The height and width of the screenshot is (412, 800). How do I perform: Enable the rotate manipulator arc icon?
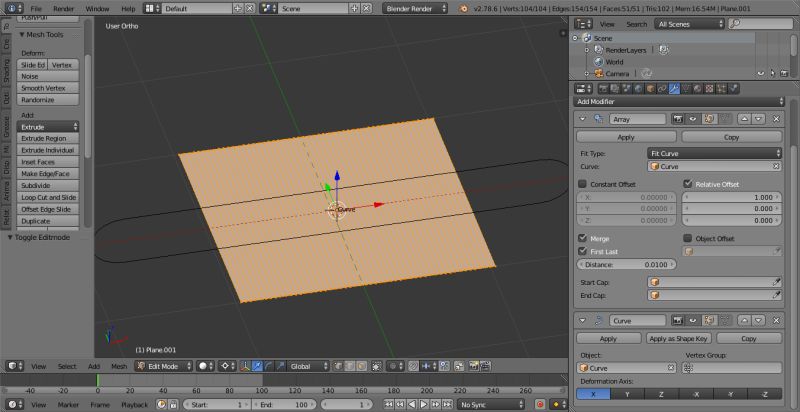268,366
